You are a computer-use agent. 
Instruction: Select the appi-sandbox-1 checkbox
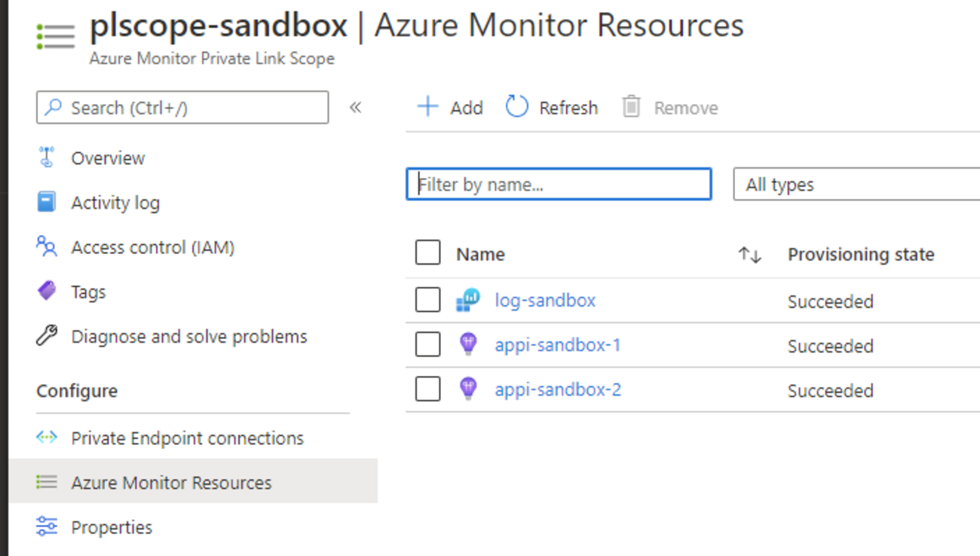click(x=427, y=344)
